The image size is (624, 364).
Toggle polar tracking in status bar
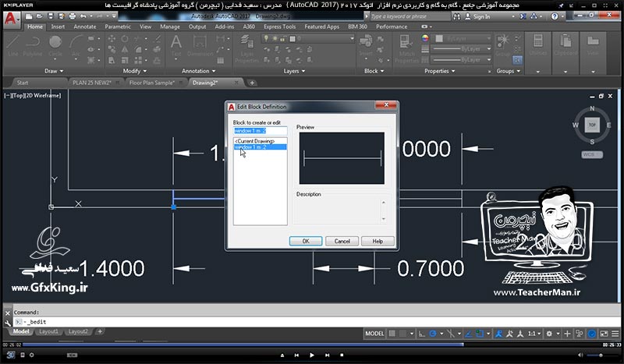tap(433, 334)
